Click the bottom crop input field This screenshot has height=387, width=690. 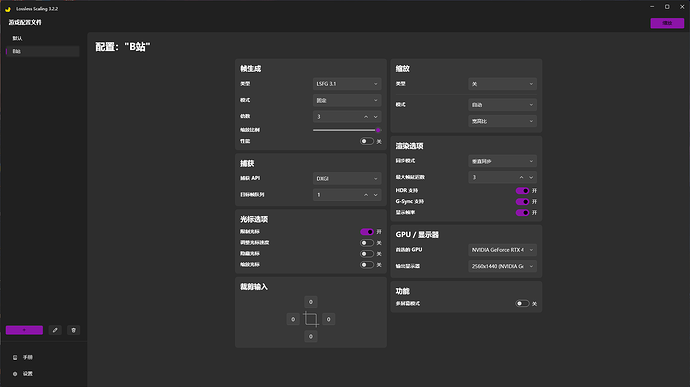311,336
